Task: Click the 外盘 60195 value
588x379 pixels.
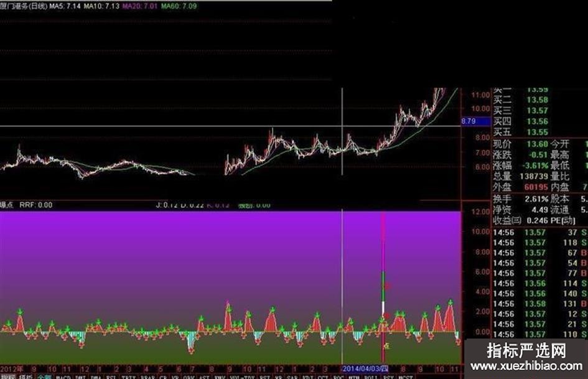Action: (x=536, y=187)
